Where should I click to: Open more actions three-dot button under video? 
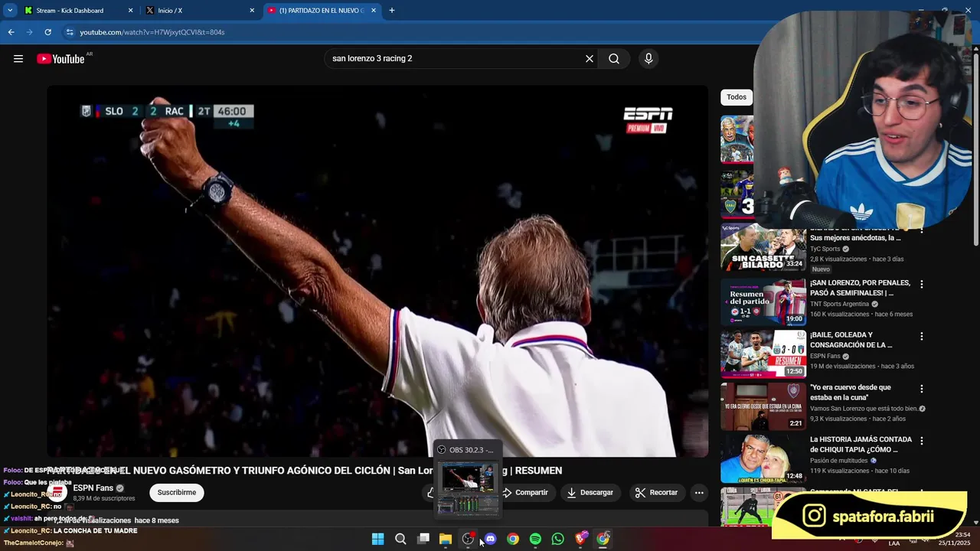[x=699, y=492]
